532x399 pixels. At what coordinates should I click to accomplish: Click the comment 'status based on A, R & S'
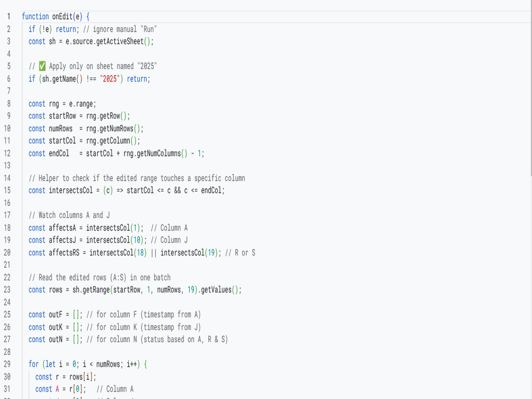coord(184,339)
